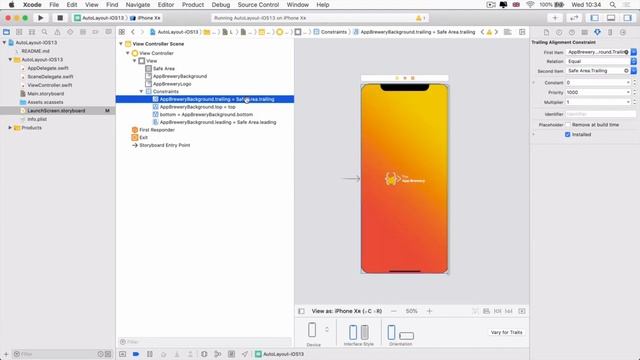
Task: Collapse the View Controller Scene
Action: 121,44
